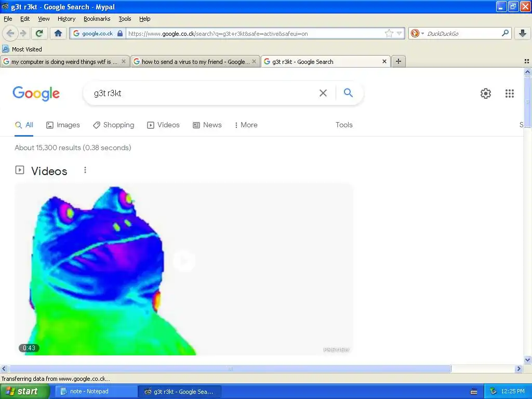Viewport: 532px width, 399px height.
Task: Open the Bookmarks menu
Action: pyautogui.click(x=97, y=19)
